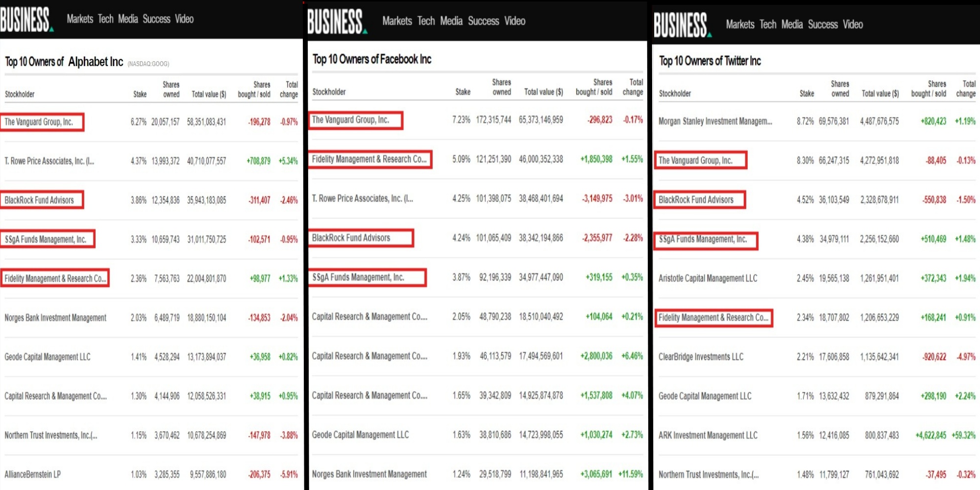Image resolution: width=980 pixels, height=490 pixels.
Task: Open Success menu in the Facebook panel
Action: 483,21
